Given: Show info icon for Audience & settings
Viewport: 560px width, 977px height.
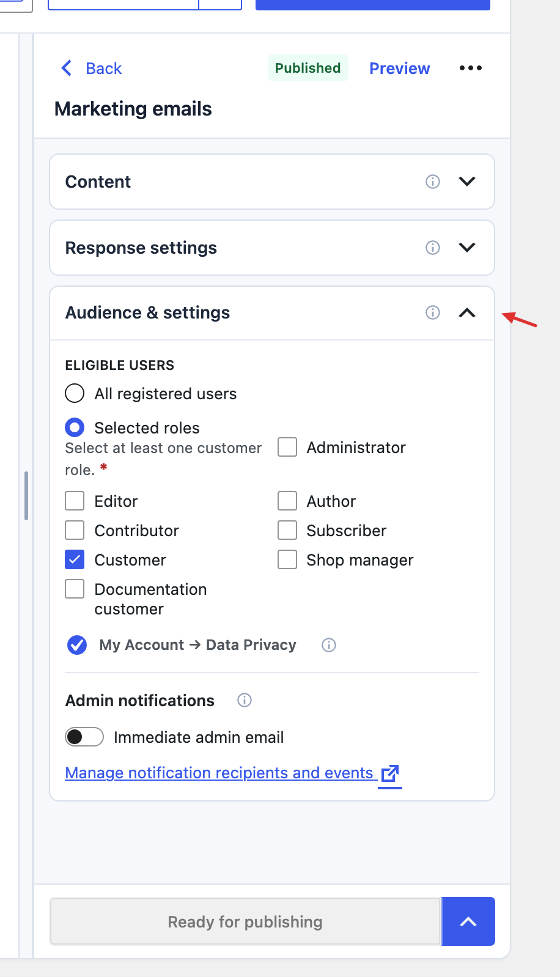Looking at the screenshot, I should [433, 312].
